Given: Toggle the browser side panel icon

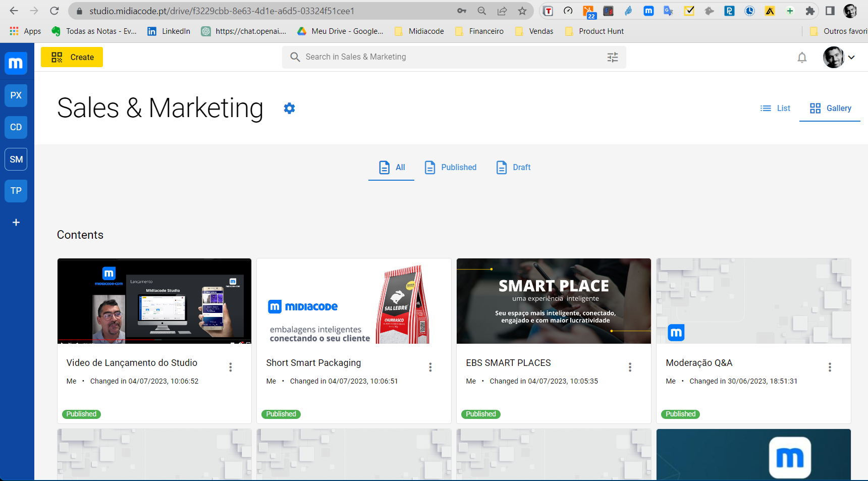Looking at the screenshot, I should (x=830, y=11).
